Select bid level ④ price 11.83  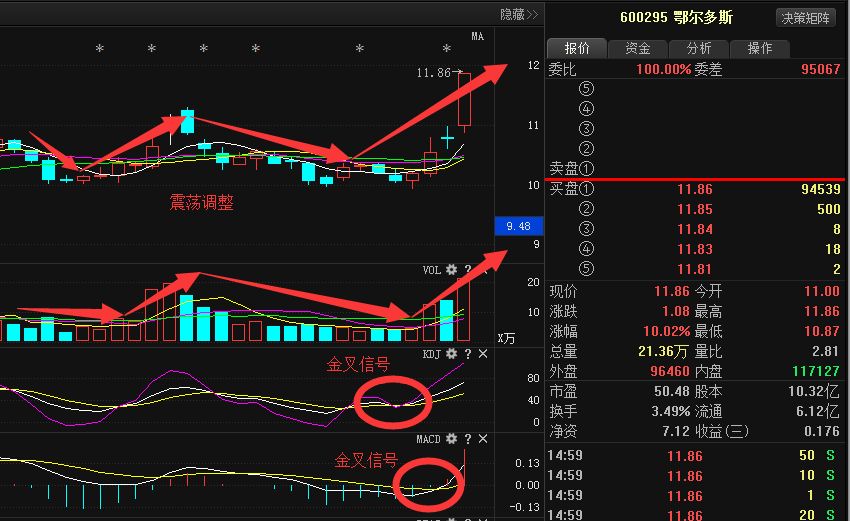tap(694, 249)
